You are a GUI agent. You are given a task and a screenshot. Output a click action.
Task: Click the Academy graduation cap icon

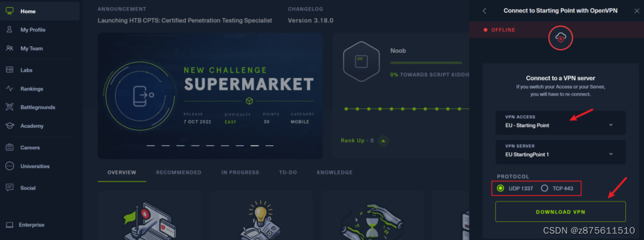click(9, 126)
